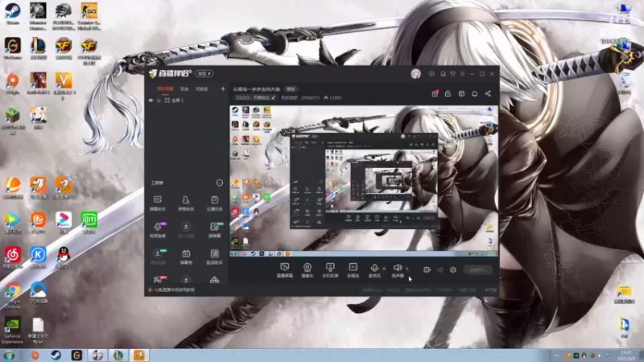Click the start streaming button
Viewport: 644px width, 362px height.
(x=477, y=270)
